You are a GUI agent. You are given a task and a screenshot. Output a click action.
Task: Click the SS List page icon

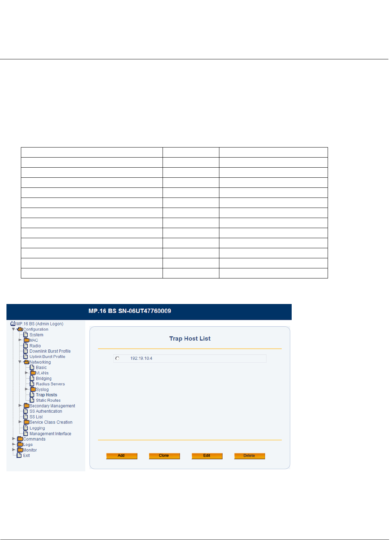pos(26,417)
